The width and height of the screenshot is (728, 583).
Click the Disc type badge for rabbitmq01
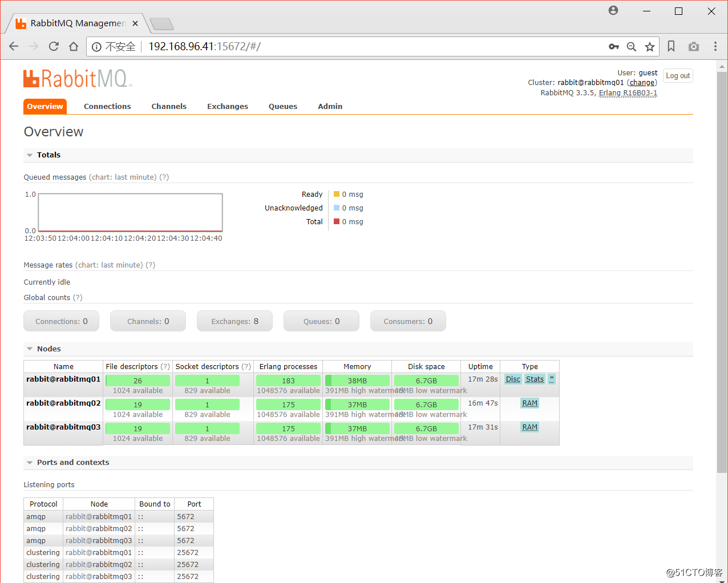click(513, 379)
